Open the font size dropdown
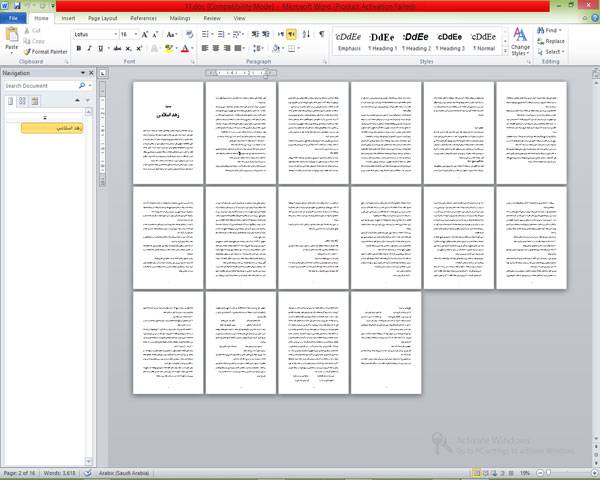Screen dimensions: 600x480 click(x=136, y=34)
